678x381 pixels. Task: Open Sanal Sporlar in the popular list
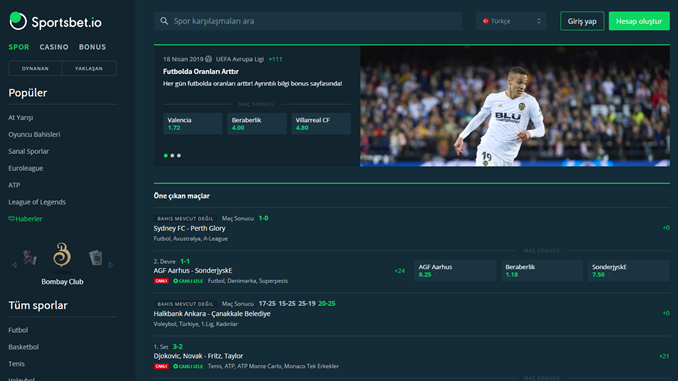(x=29, y=151)
